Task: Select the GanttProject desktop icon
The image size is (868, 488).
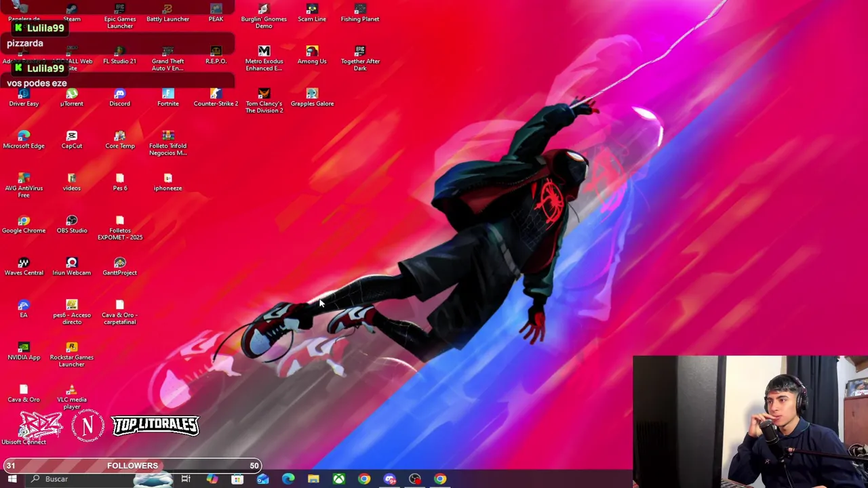Action: [x=120, y=266]
